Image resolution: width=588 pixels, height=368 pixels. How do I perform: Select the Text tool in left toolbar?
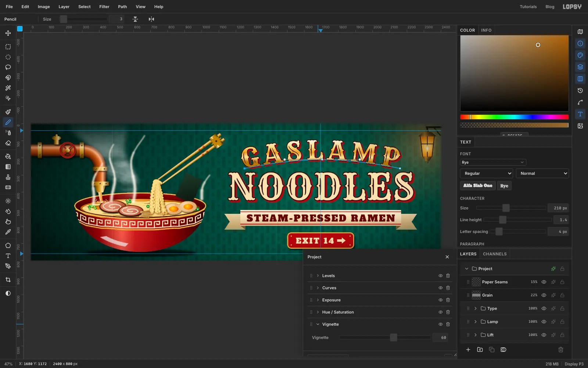pos(8,256)
